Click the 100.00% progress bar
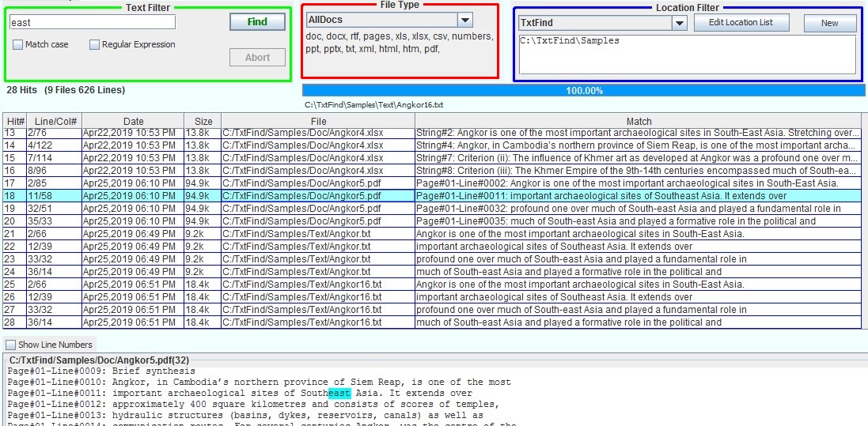 (x=583, y=91)
